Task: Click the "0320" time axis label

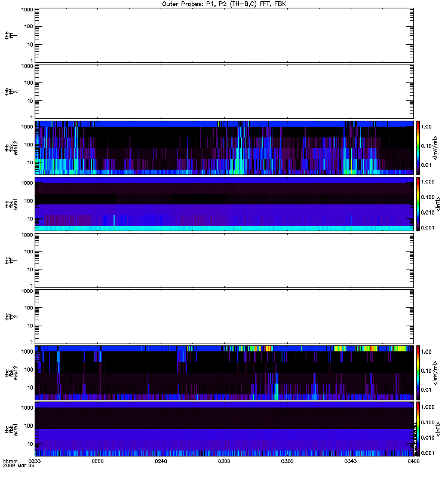Action: click(287, 461)
